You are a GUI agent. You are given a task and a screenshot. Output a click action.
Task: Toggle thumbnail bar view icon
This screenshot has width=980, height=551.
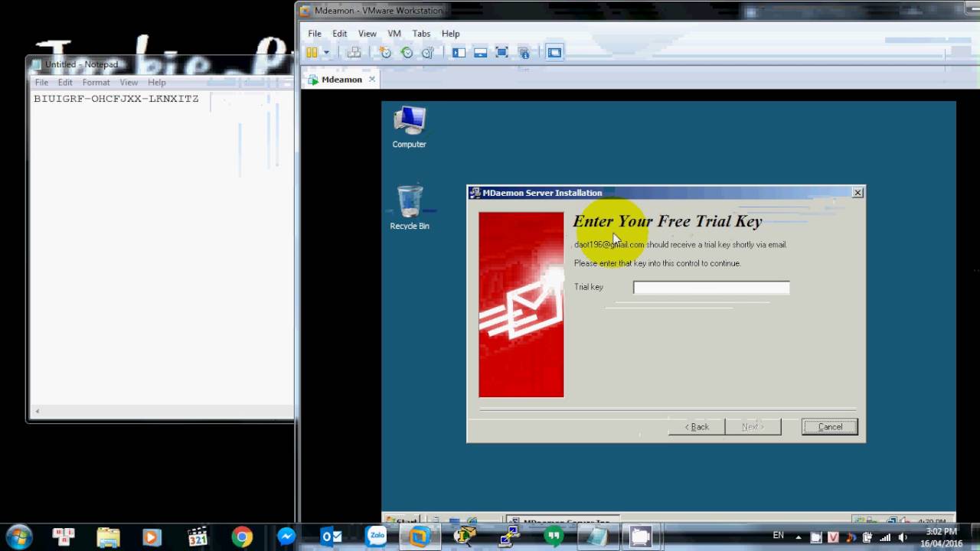[480, 53]
